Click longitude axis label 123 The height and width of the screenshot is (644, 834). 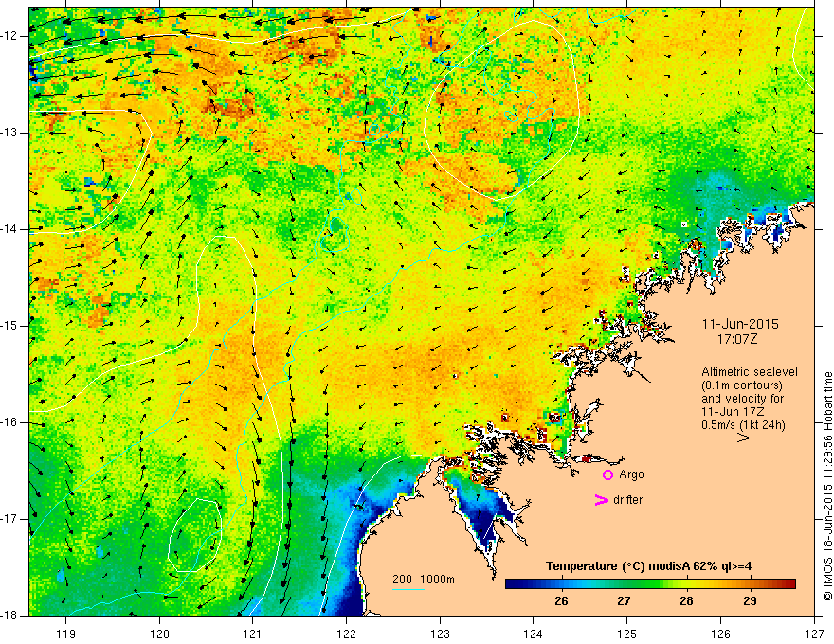tap(440, 634)
